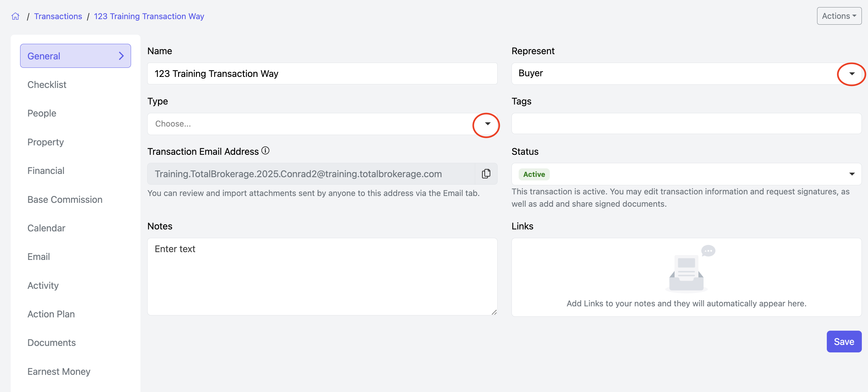Follow the Transactions breadcrumb link
868x392 pixels.
[58, 16]
